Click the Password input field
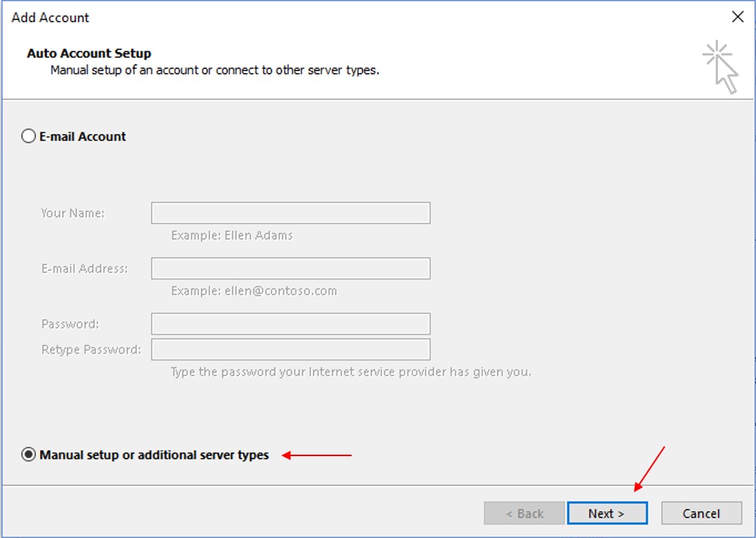Screen dimensions: 756x538 291,324
